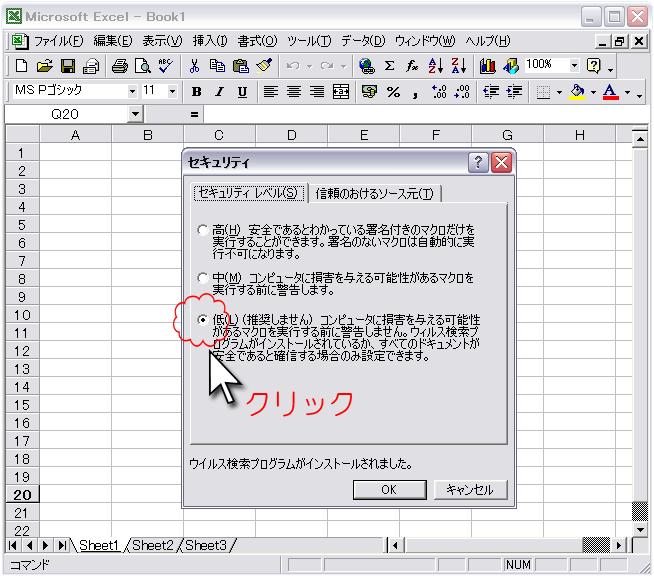Sort ascending with the A-Z icon
This screenshot has width=654, height=577.
[436, 66]
